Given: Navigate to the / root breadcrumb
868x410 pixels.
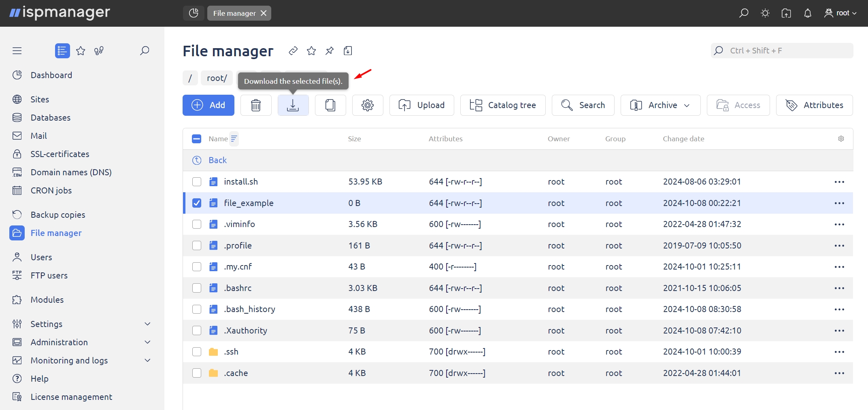Looking at the screenshot, I should [190, 78].
